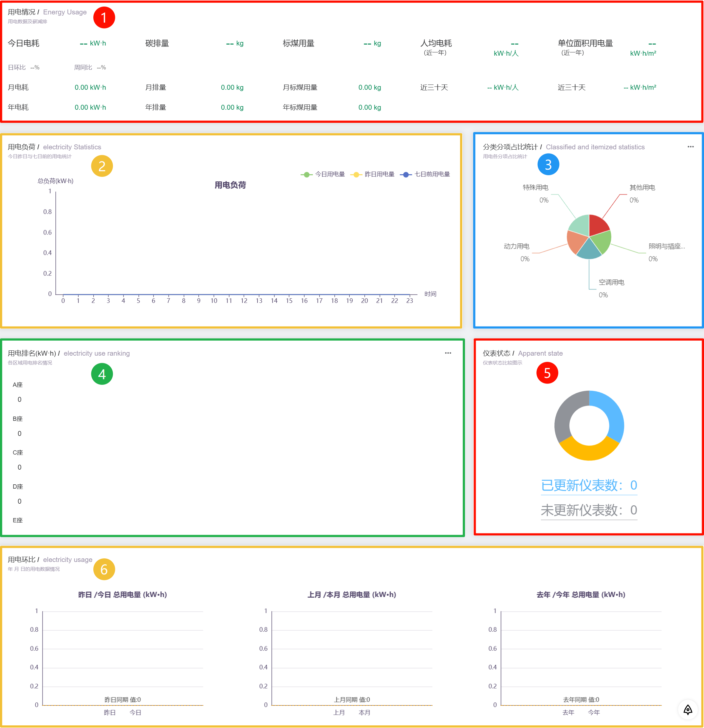The width and height of the screenshot is (704, 728).
Task: Select the teal 空调用电 pie slice
Action: [589, 250]
